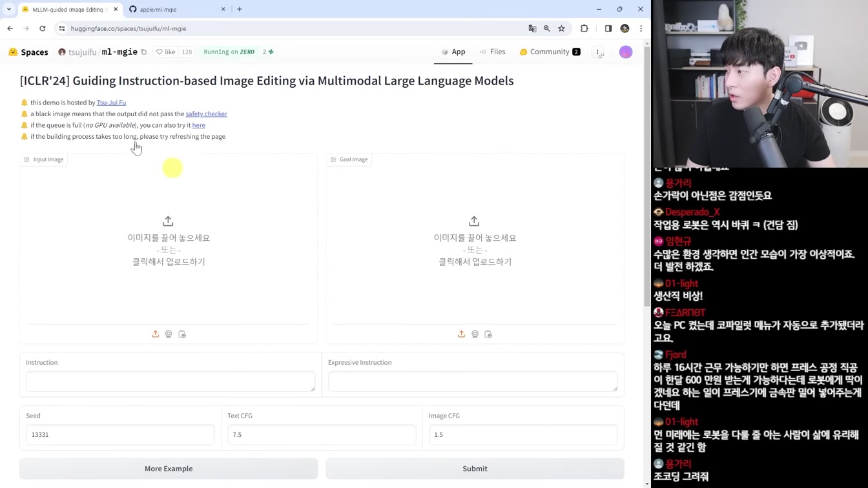Bookmark this page with the star
The image size is (868, 488).
tap(561, 28)
